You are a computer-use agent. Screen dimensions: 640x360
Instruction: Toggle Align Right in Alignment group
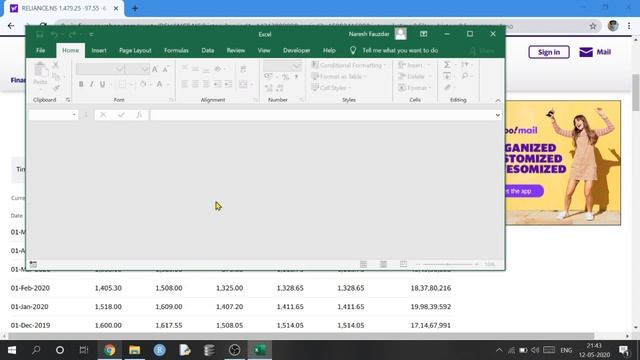pos(206,84)
